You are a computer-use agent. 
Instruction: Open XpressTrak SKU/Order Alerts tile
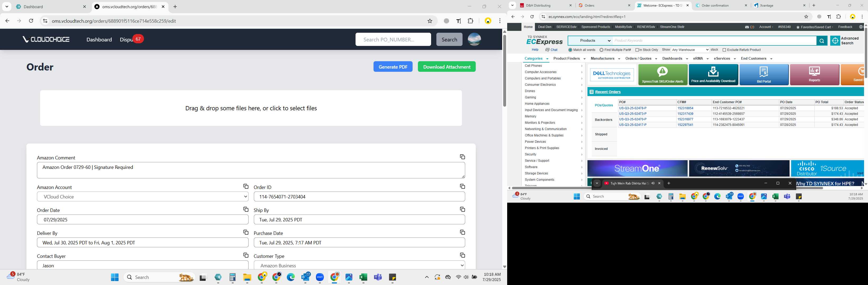point(662,75)
